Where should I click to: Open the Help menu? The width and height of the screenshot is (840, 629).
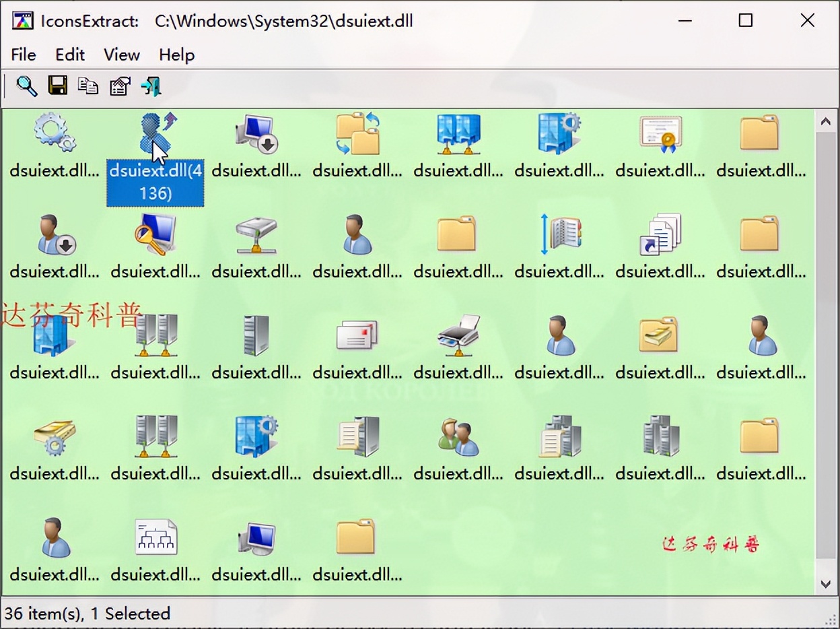tap(176, 55)
